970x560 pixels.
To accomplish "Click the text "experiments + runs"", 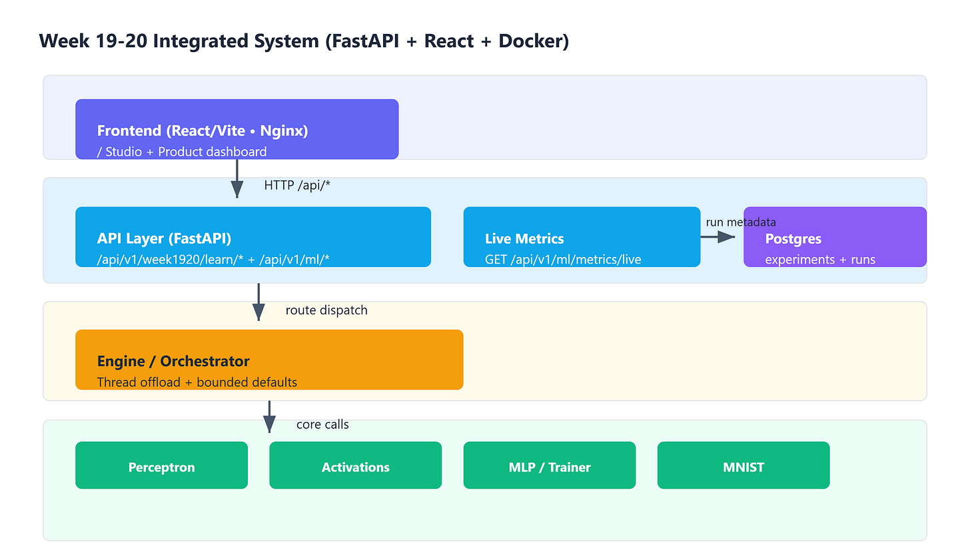I will [x=820, y=260].
